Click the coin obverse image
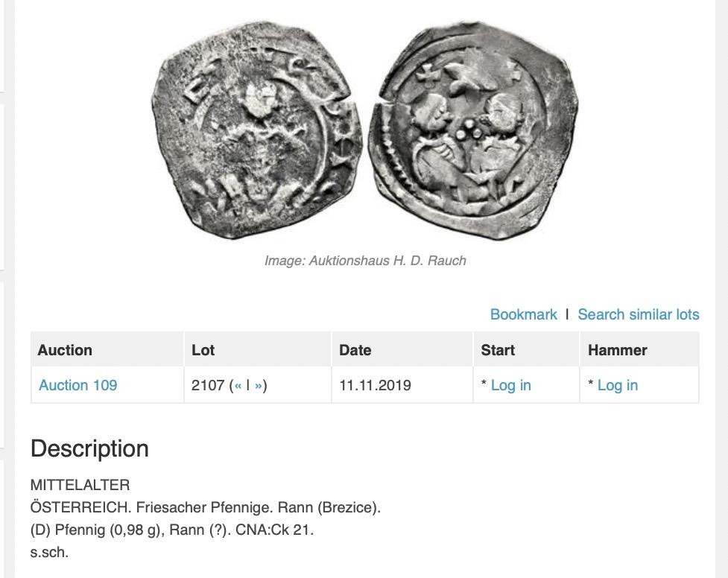 [257, 130]
